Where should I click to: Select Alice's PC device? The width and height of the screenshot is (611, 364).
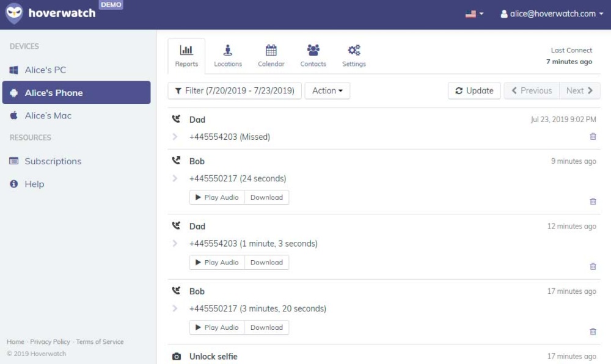(x=76, y=70)
